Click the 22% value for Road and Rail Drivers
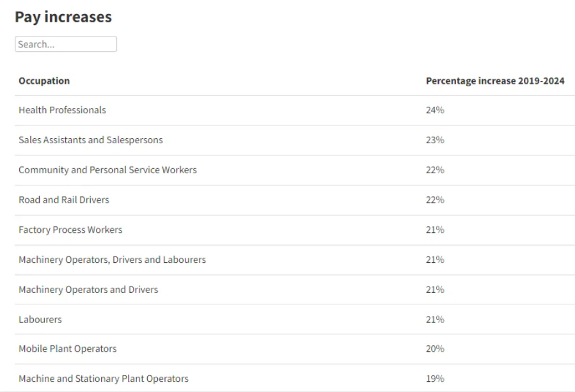The height and width of the screenshot is (392, 575). click(x=435, y=200)
